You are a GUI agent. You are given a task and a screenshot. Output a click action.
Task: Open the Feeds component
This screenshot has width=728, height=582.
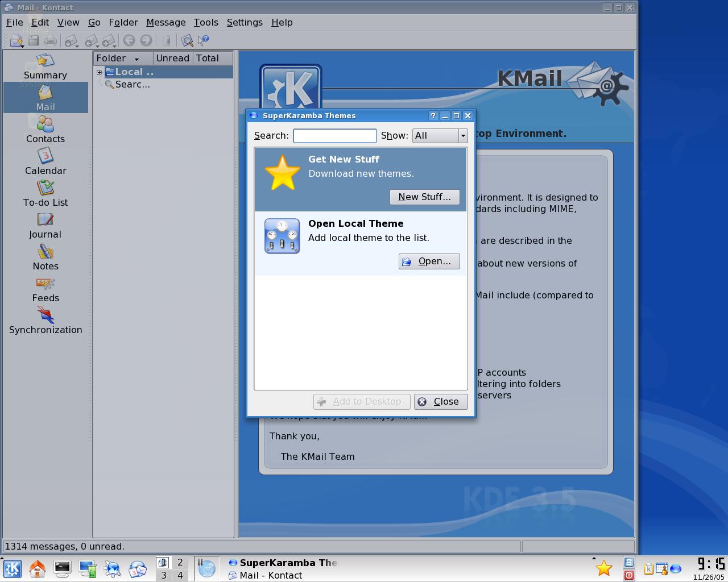coord(45,289)
